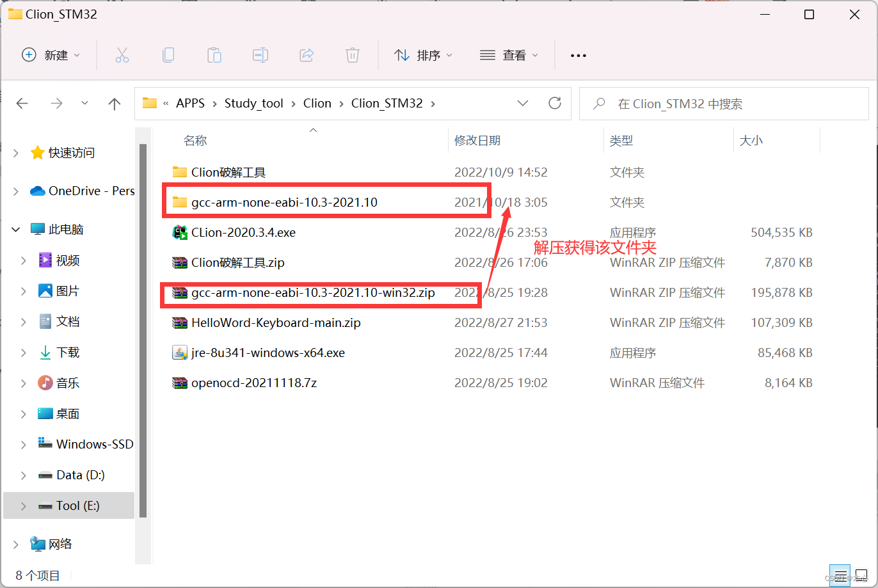The height and width of the screenshot is (588, 878).
Task: Select 下载 in navigation pane
Action: point(69,352)
